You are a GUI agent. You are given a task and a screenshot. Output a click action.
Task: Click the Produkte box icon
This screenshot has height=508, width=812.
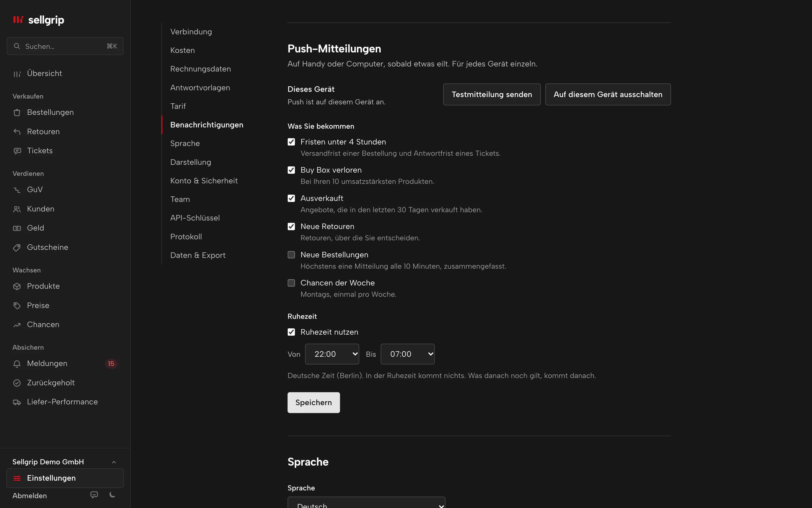point(17,286)
